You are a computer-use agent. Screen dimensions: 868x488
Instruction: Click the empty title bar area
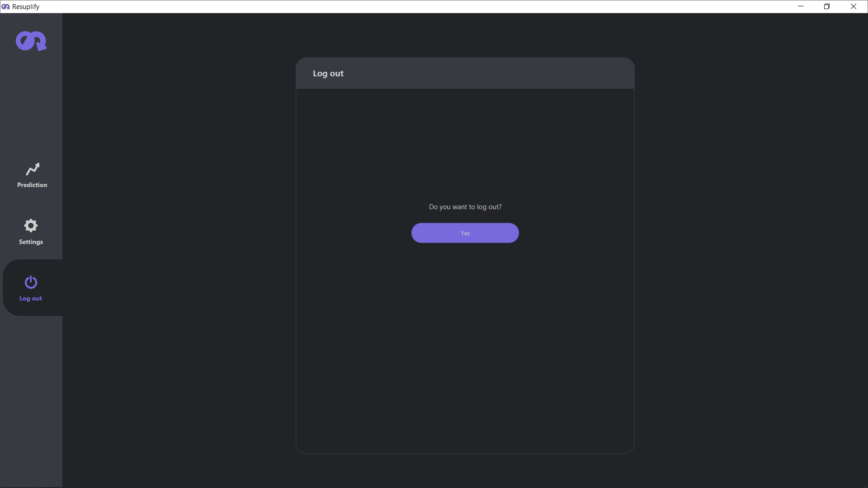[x=407, y=6]
